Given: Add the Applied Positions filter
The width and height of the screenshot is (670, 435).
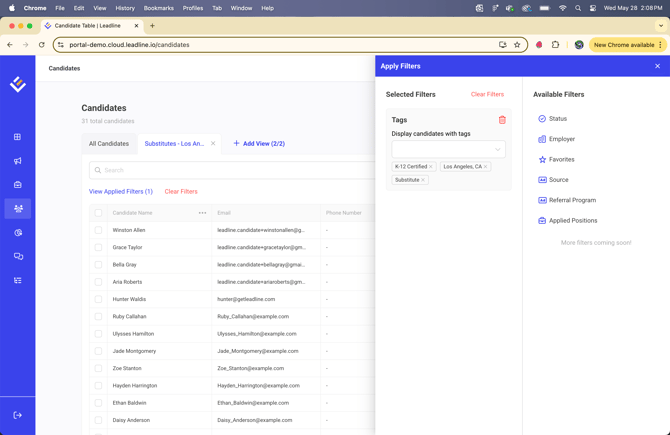Looking at the screenshot, I should pos(567,220).
